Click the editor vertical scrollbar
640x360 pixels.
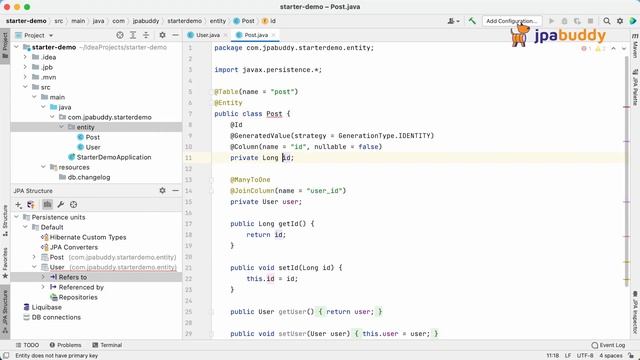tap(627, 171)
